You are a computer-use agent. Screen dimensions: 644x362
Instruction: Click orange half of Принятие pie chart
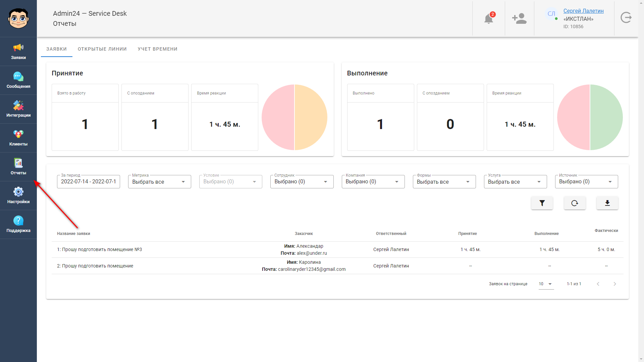(311, 117)
